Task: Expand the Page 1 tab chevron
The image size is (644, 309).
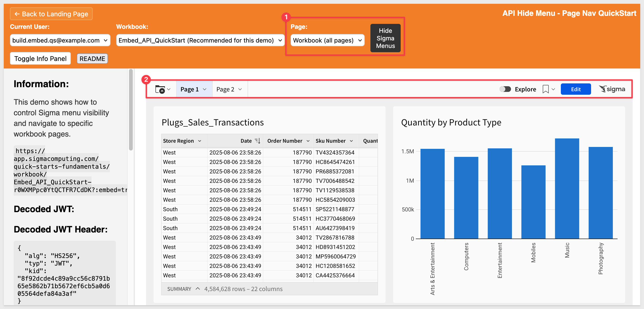Action: [x=205, y=89]
